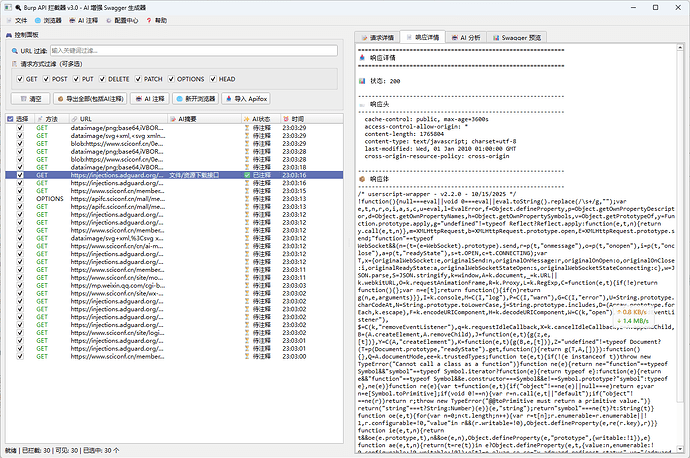Viewport: 690px width, 458px height.
Task: Open the 文件 menu
Action: tap(17, 21)
